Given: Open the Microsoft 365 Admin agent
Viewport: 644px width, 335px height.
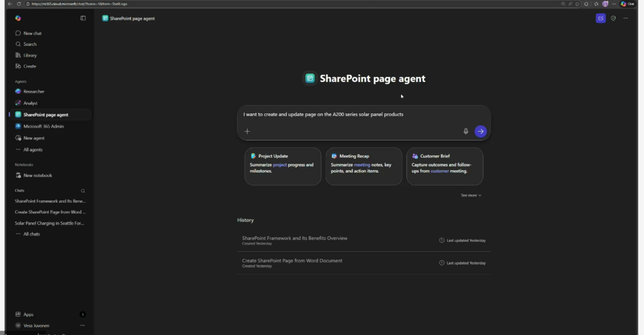Looking at the screenshot, I should click(43, 127).
